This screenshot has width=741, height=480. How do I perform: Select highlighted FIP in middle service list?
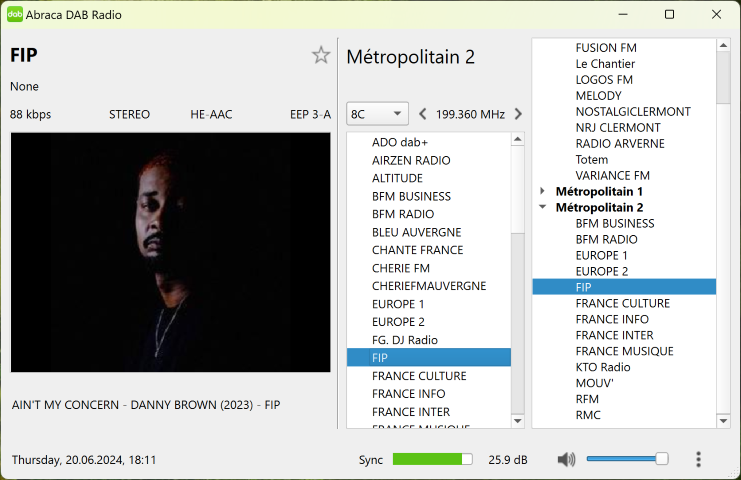(x=429, y=358)
